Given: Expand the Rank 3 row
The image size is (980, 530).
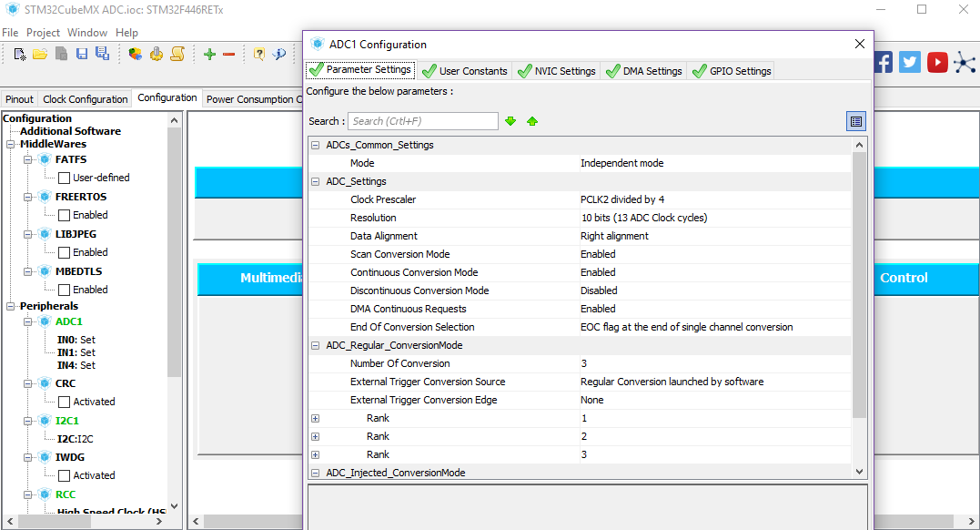Looking at the screenshot, I should pyautogui.click(x=316, y=455).
